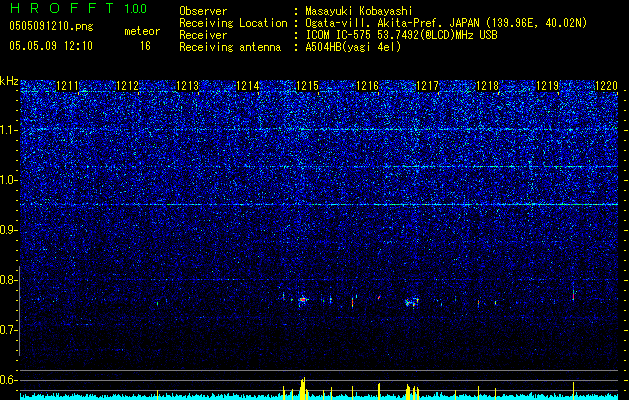Click the 0.8 frequency axis label

(8, 280)
